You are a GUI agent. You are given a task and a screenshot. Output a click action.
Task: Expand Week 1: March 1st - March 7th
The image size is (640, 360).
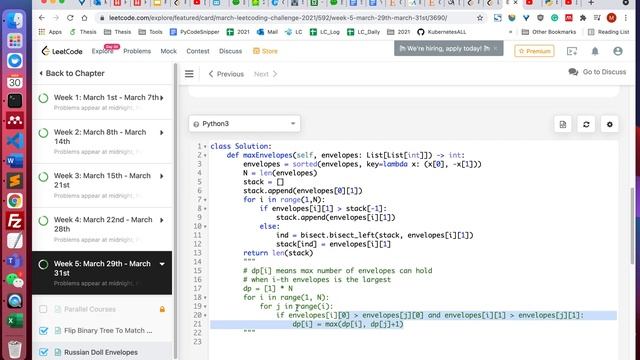click(102, 102)
